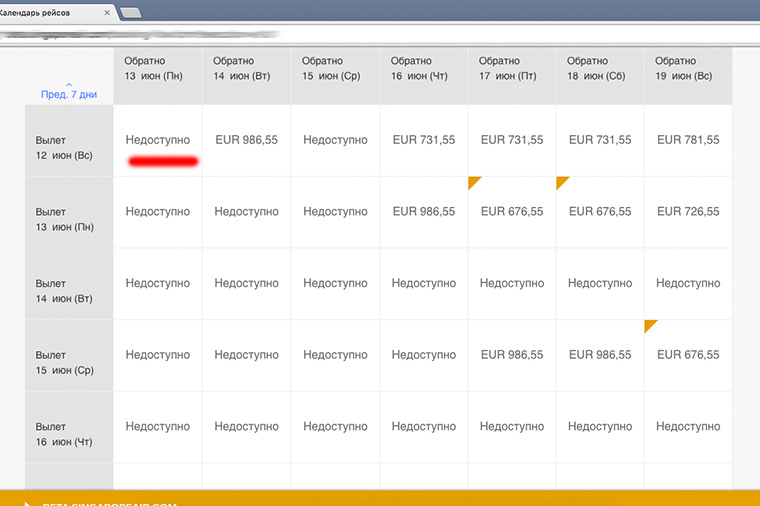Click "Недоступно" for 14 июн departure, 19 июн return
The image size is (760, 506).
pos(688,284)
